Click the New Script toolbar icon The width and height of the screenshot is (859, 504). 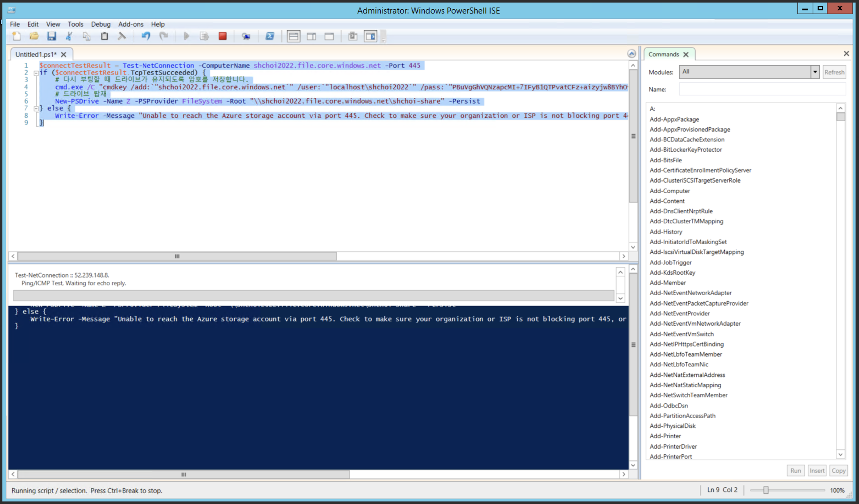[x=16, y=36]
